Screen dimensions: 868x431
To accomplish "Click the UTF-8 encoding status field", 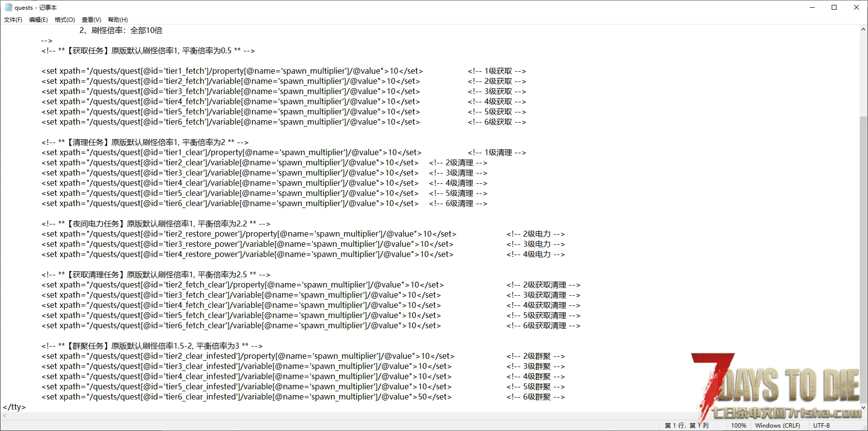I will click(x=821, y=426).
